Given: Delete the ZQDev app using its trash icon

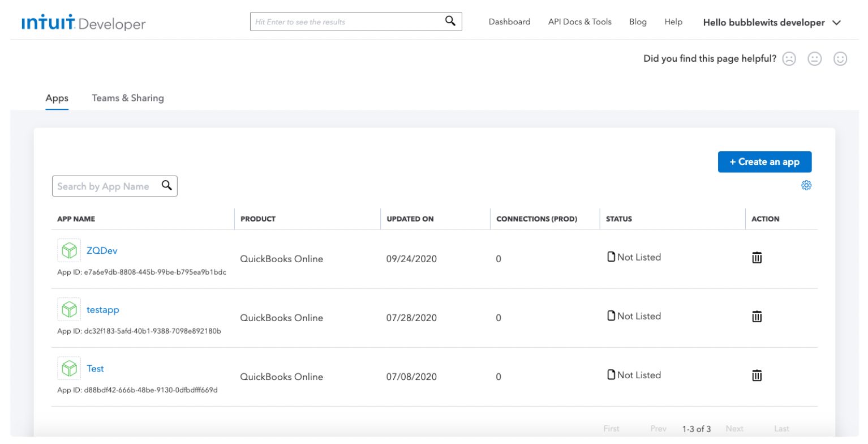Looking at the screenshot, I should tap(757, 258).
